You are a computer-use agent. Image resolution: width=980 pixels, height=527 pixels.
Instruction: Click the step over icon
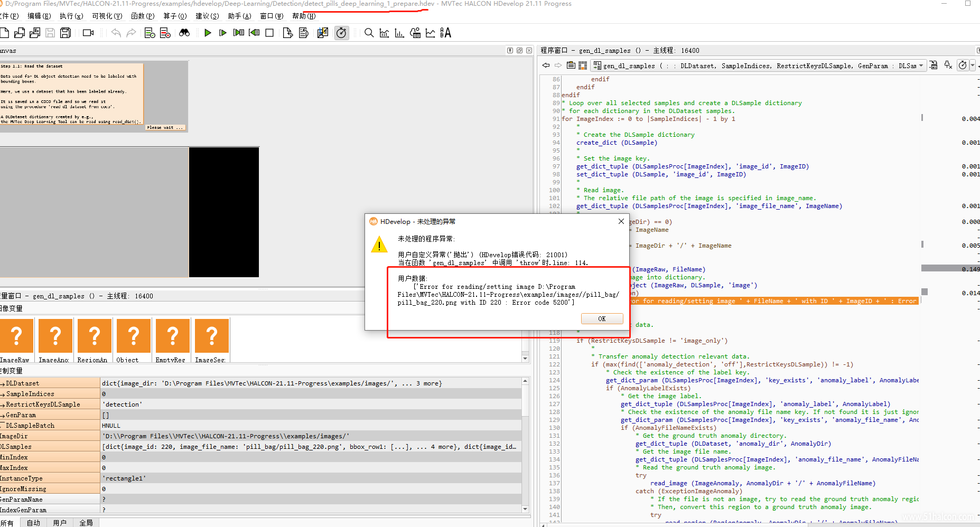click(223, 33)
